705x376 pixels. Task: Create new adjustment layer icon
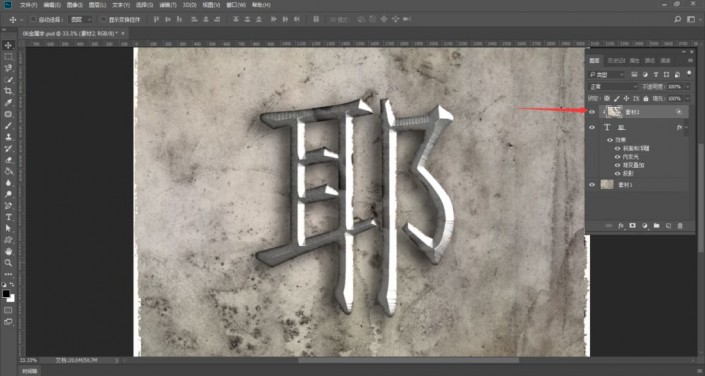click(644, 226)
